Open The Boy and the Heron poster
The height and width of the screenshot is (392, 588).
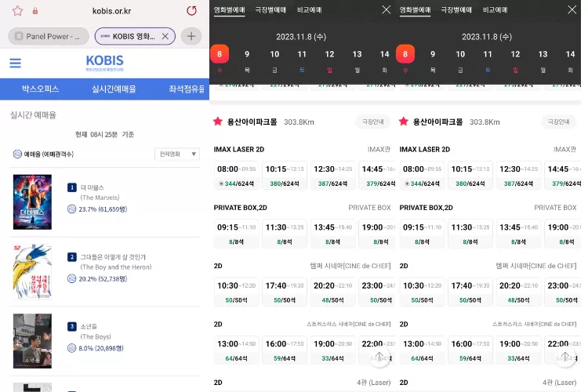tap(32, 271)
